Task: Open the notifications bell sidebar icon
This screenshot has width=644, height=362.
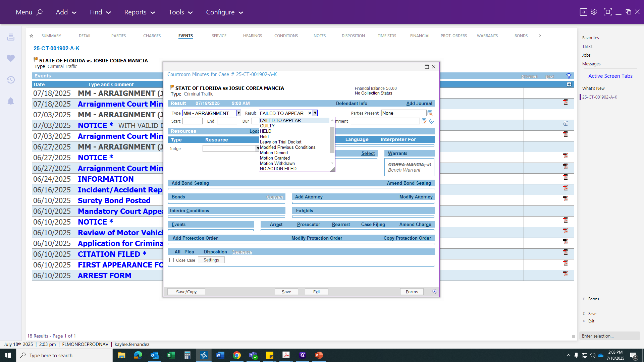Action: 11,101
